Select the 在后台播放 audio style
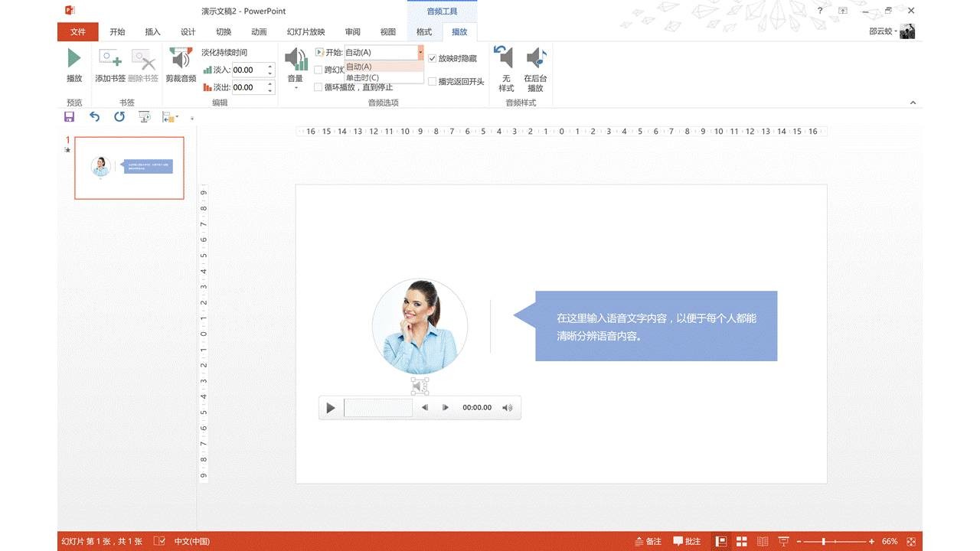The image size is (980, 551). 535,59
